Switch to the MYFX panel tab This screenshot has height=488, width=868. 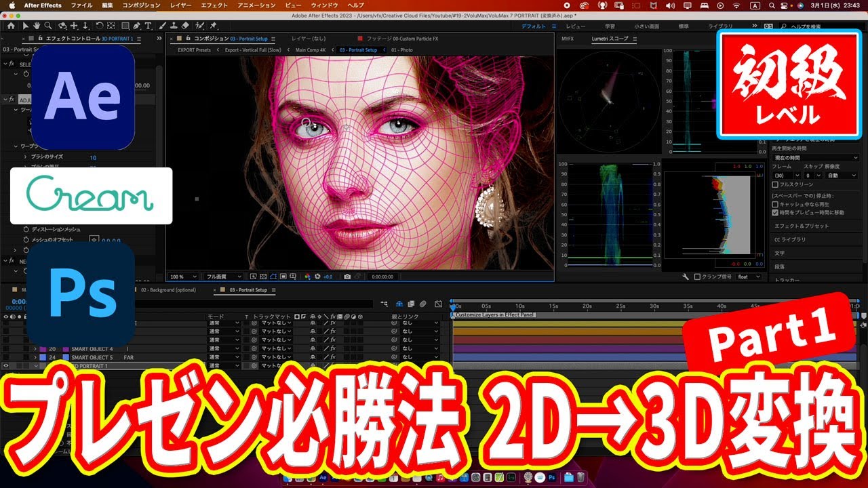pyautogui.click(x=568, y=39)
